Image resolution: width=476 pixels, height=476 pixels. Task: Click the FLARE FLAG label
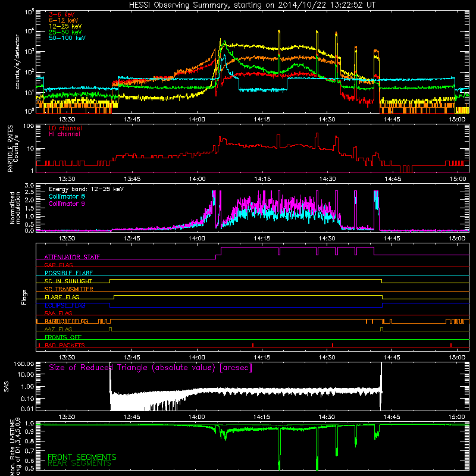(x=62, y=297)
